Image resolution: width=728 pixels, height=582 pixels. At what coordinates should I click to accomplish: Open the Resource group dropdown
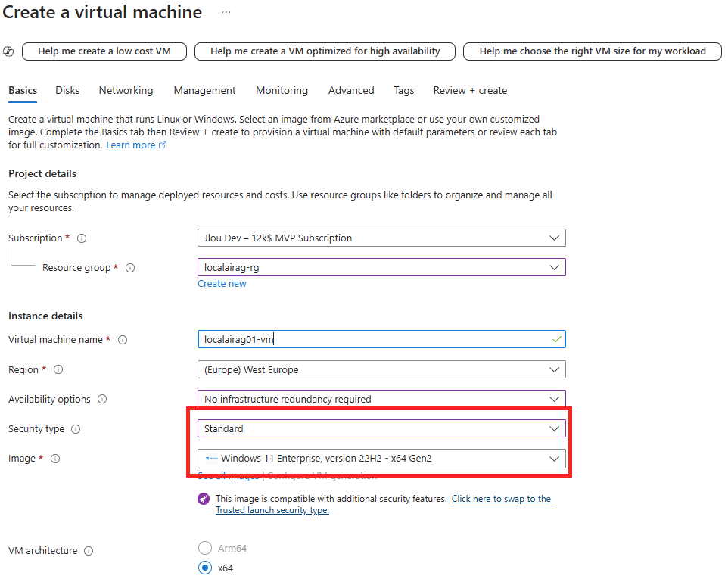click(381, 267)
